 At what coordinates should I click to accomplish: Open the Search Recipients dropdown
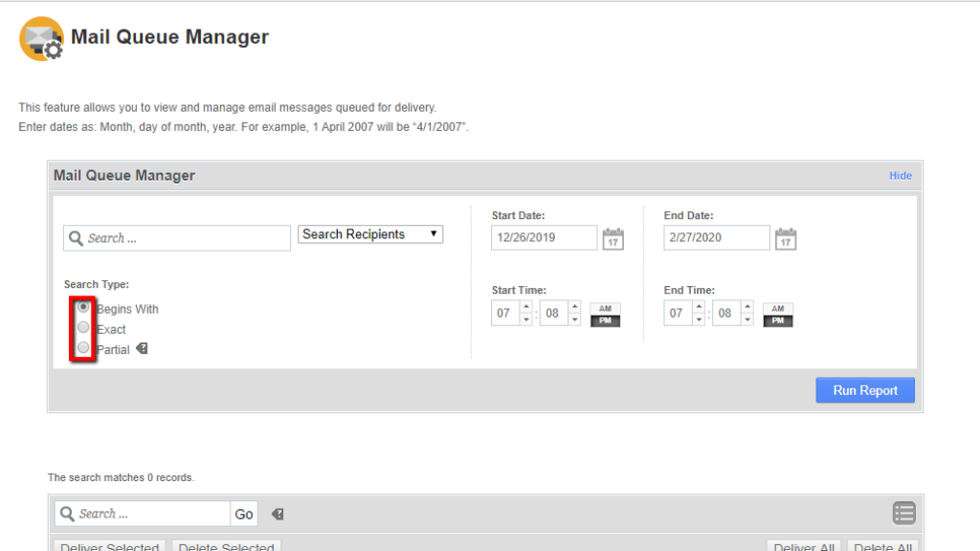(x=370, y=234)
